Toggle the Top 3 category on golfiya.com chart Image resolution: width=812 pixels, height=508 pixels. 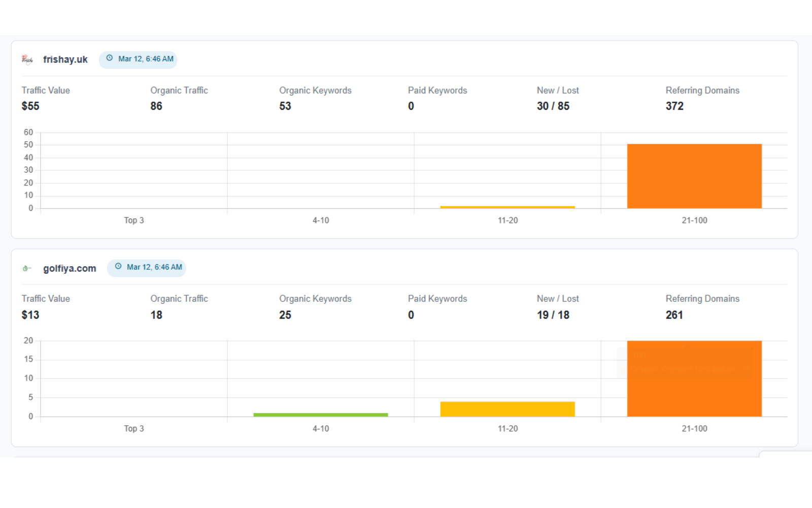[133, 428]
